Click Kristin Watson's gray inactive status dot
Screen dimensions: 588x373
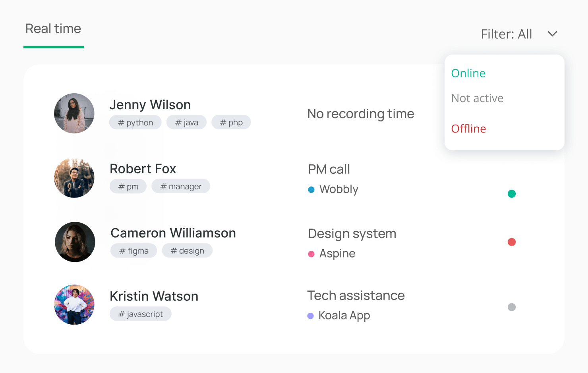pyautogui.click(x=512, y=307)
